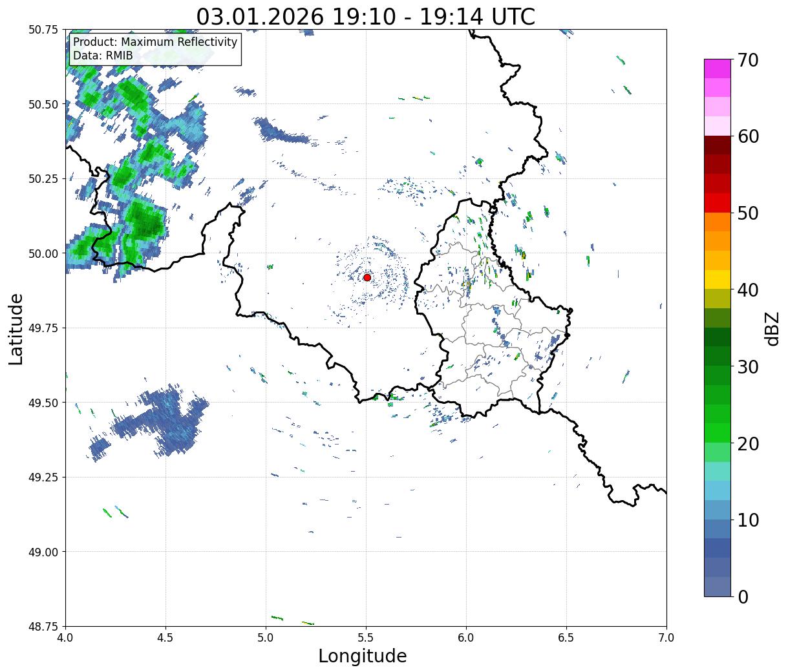This screenshot has height=672, width=788.
Task: Click the colorbar tick label 50
Action: click(x=748, y=213)
